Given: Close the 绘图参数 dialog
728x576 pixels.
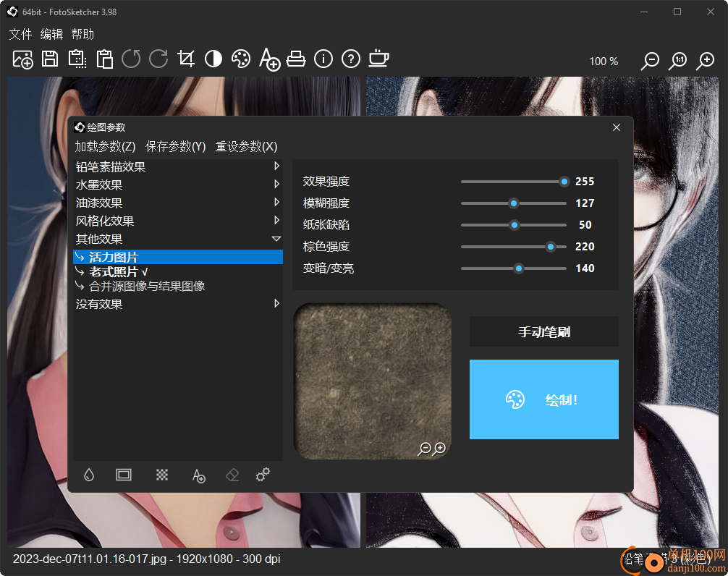Looking at the screenshot, I should (617, 127).
